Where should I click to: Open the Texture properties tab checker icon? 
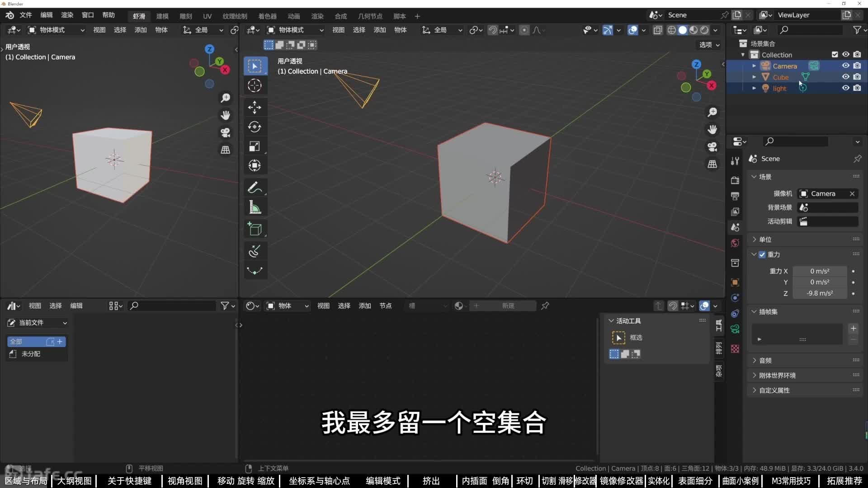click(x=735, y=349)
